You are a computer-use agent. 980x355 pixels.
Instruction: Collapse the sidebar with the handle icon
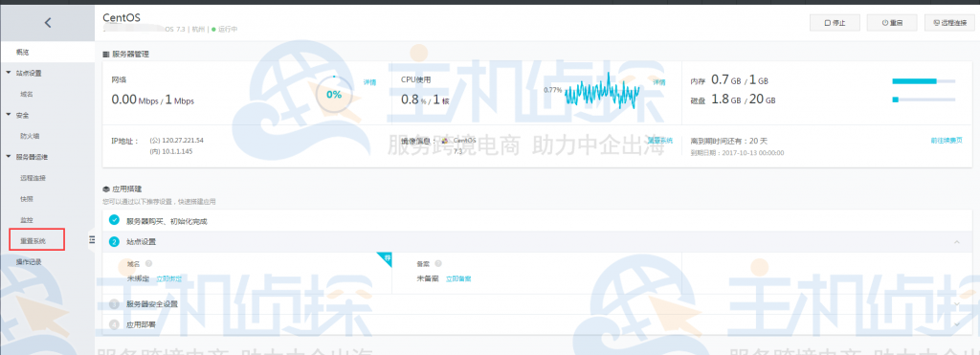coord(91,239)
